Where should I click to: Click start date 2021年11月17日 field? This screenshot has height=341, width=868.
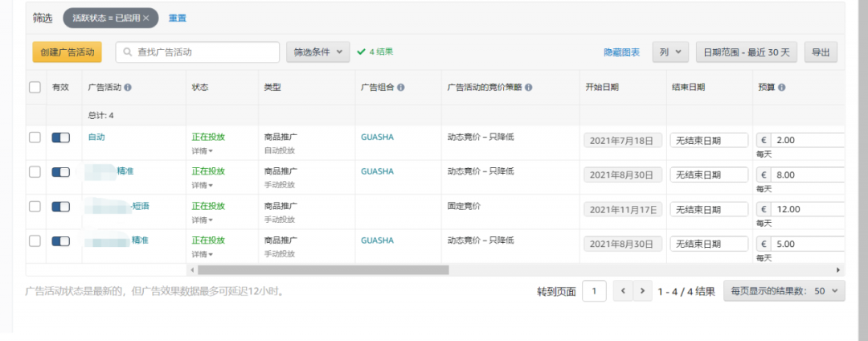[623, 209]
